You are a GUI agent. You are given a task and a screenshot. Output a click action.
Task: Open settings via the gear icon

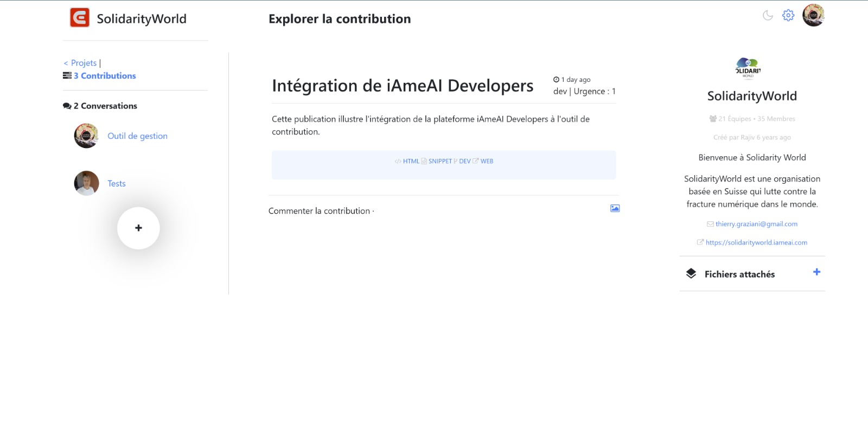coord(788,15)
